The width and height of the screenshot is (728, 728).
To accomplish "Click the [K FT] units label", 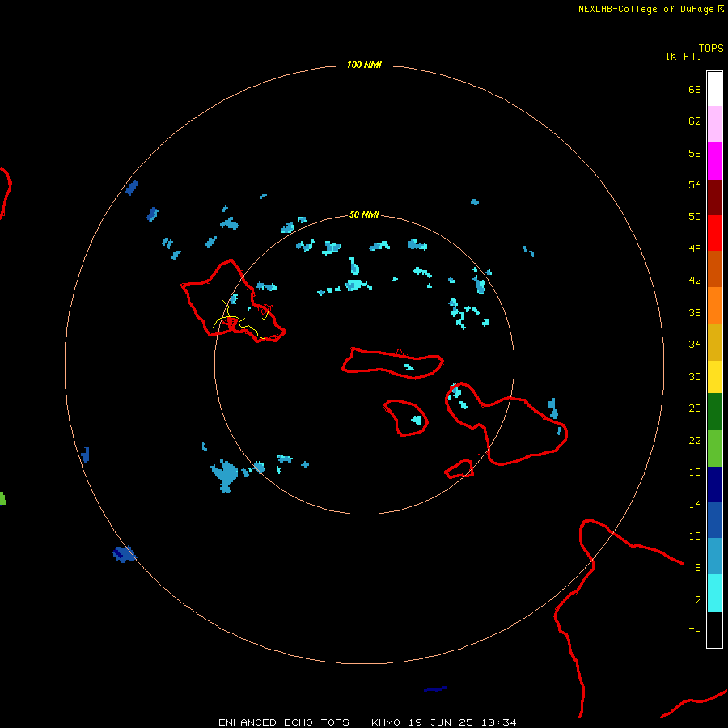I will tap(684, 56).
